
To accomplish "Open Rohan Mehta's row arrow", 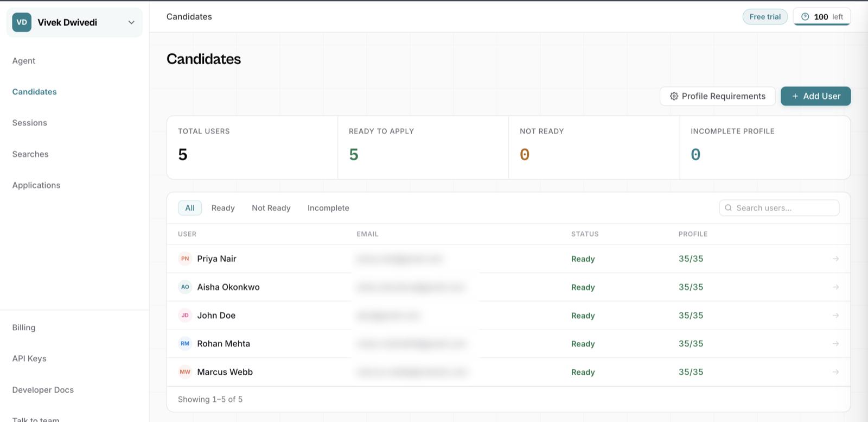I will 835,343.
